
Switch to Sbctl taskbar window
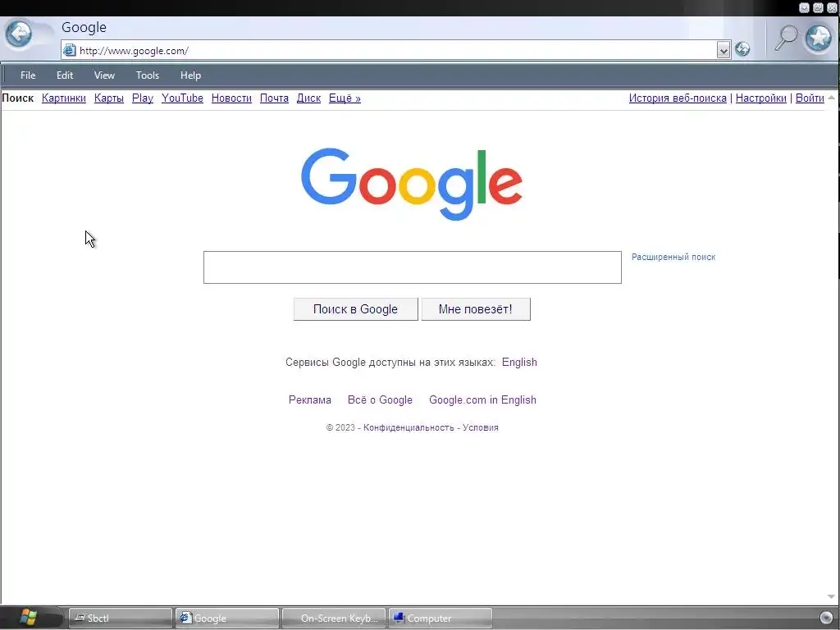pyautogui.click(x=121, y=619)
